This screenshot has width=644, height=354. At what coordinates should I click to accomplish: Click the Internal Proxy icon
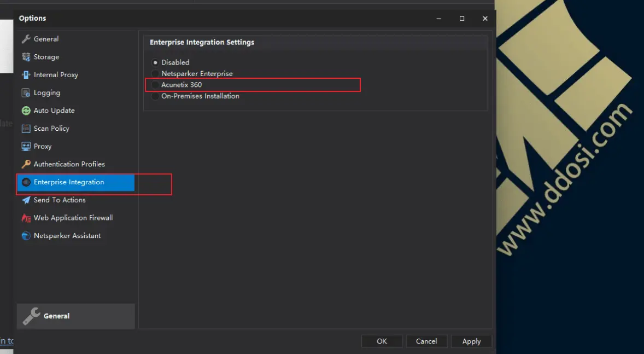click(x=26, y=75)
